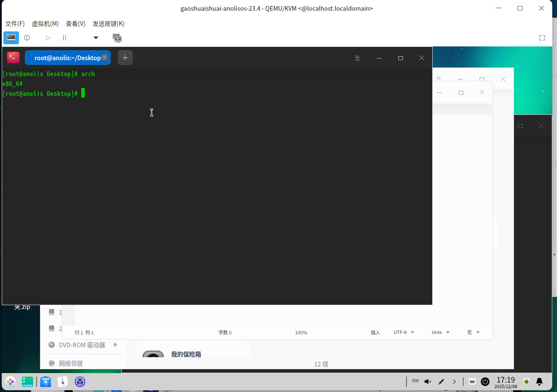557x392 pixels.
Task: Open the 文件(F) menu
Action: [x=15, y=24]
